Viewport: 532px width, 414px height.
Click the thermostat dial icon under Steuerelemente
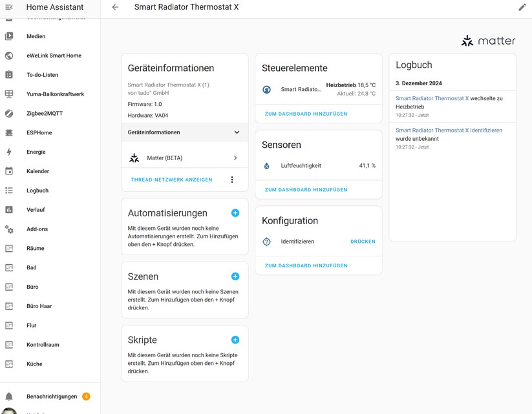coord(266,89)
